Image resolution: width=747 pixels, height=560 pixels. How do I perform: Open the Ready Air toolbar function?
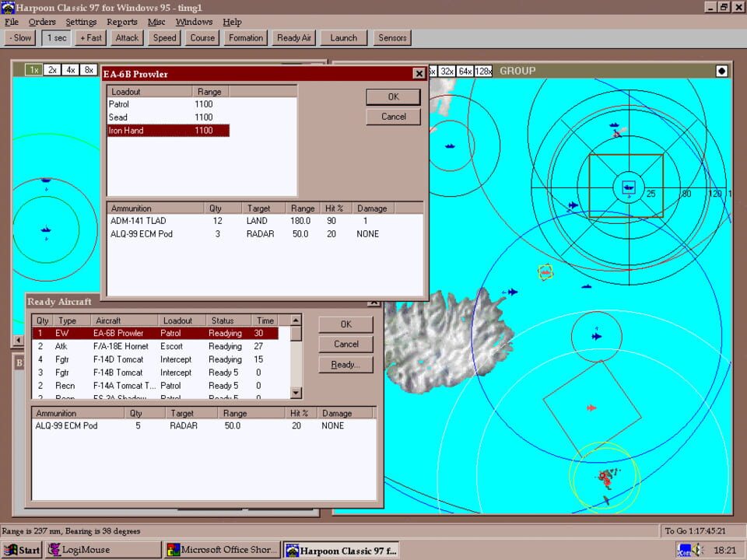pyautogui.click(x=293, y=37)
